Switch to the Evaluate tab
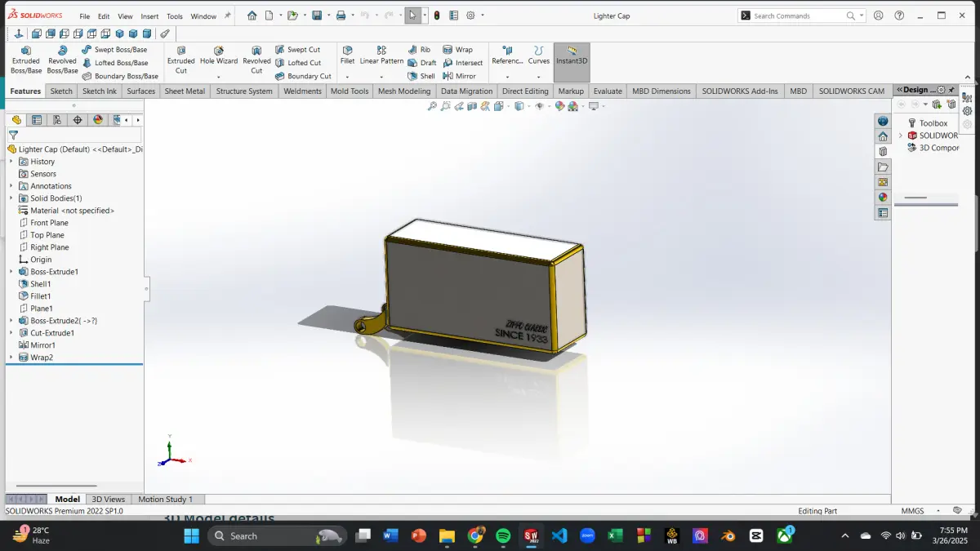Viewport: 980px width, 551px height. pos(608,91)
